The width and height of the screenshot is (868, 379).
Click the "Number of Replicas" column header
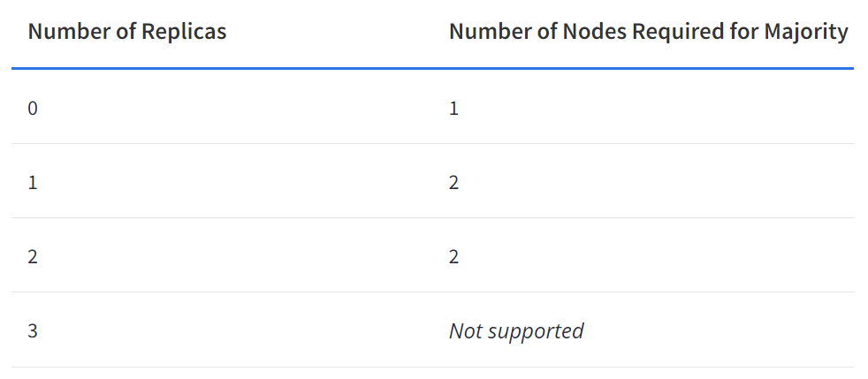pyautogui.click(x=126, y=32)
